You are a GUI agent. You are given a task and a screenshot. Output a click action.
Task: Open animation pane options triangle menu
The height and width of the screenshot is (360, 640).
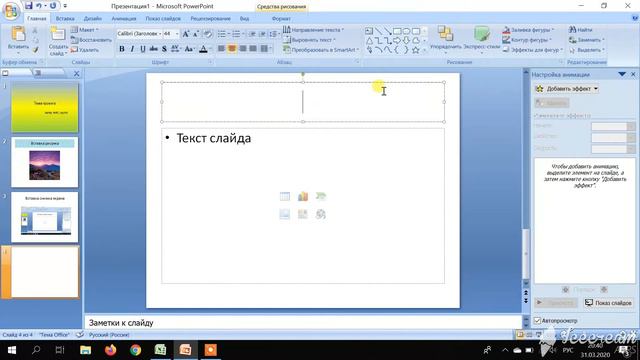tap(622, 74)
